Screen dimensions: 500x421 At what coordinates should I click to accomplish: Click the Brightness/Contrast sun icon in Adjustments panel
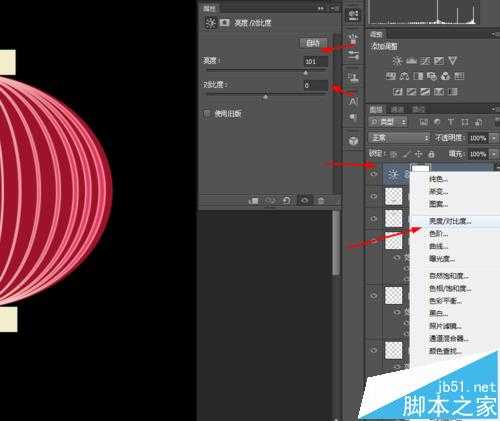397,61
